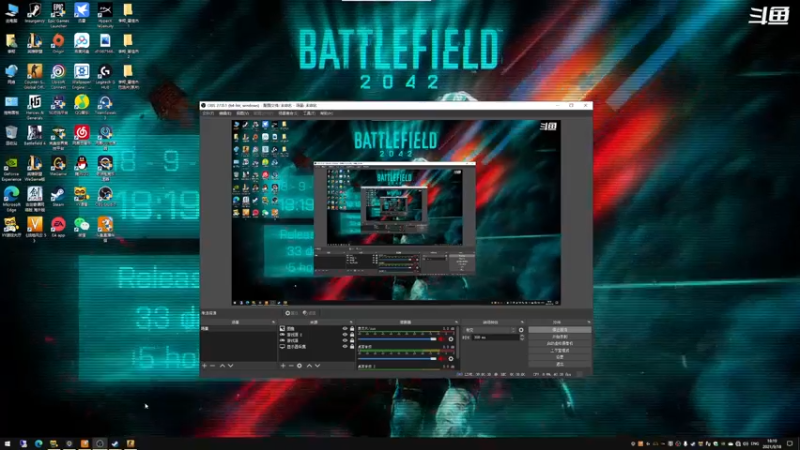The width and height of the screenshot is (800, 450).
Task: Add a new scene with the plus icon
Action: tap(205, 366)
